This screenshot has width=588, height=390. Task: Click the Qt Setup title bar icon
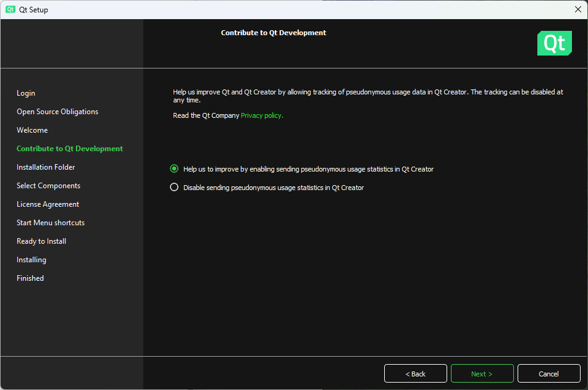coord(10,9)
